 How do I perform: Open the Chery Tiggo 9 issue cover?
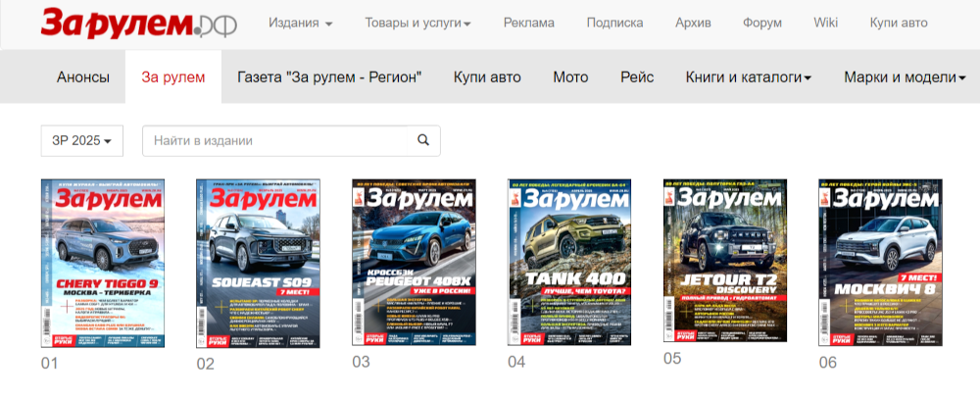point(103,263)
